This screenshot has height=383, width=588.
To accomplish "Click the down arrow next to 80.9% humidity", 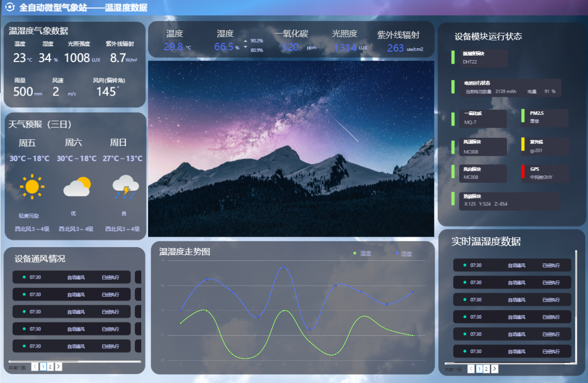I will 246,47.
